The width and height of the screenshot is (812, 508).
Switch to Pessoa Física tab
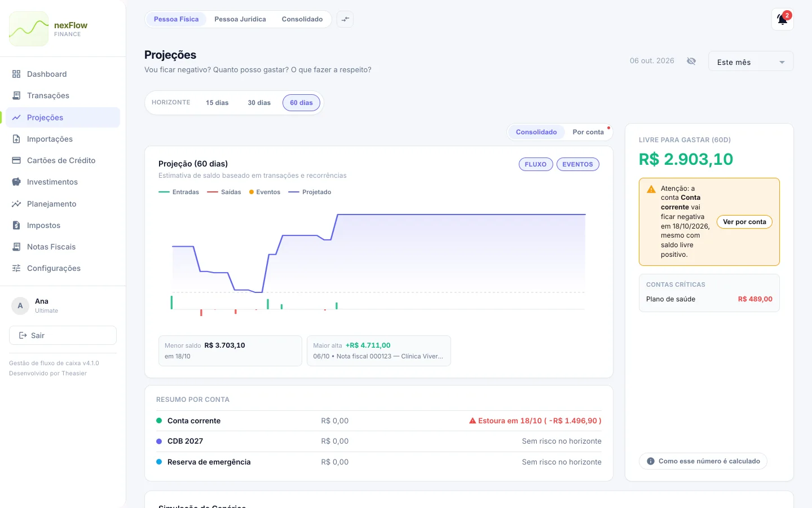(176, 19)
